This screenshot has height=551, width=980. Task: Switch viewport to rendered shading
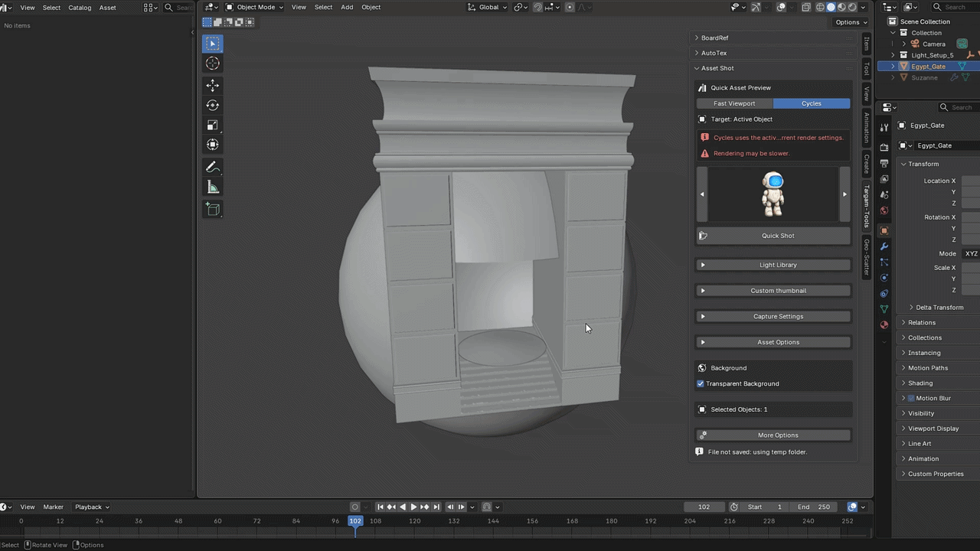pyautogui.click(x=852, y=7)
